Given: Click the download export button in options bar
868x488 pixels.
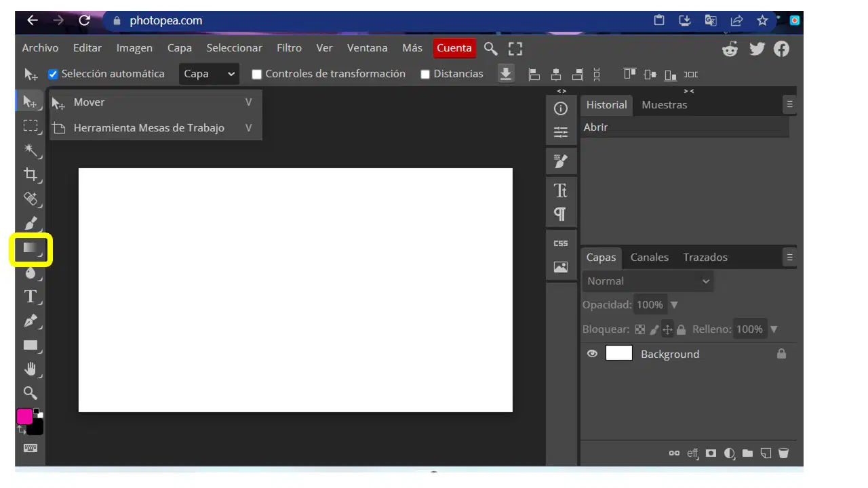Looking at the screenshot, I should pos(506,74).
